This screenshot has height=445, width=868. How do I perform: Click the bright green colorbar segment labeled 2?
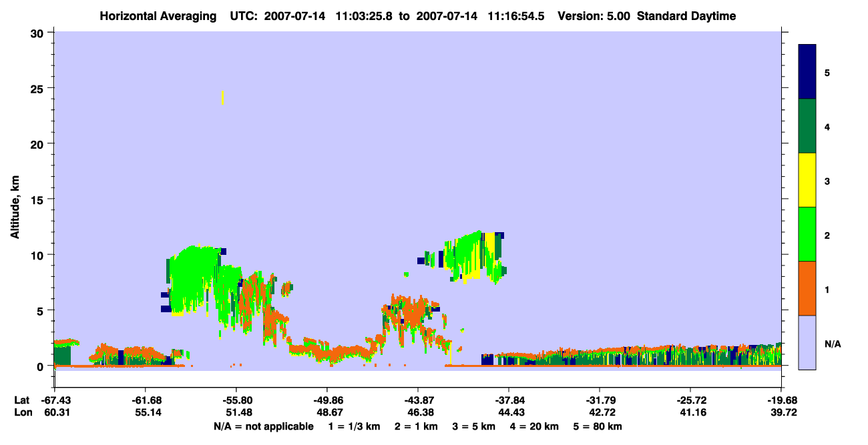pos(807,234)
